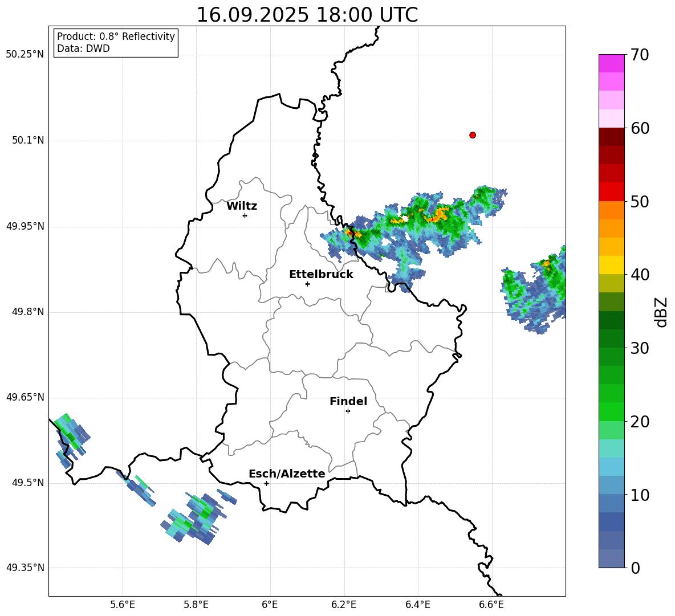Click the 49.35°N latitude label

(25, 568)
